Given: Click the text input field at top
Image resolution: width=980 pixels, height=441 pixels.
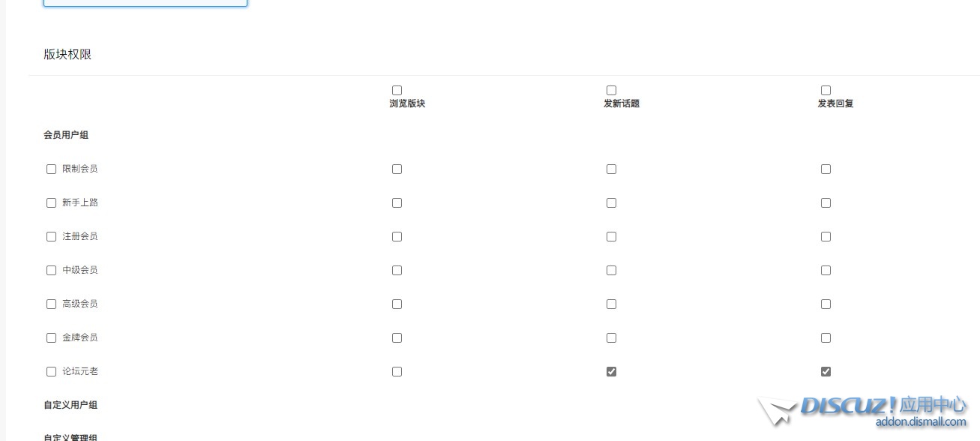Looking at the screenshot, I should point(145,2).
